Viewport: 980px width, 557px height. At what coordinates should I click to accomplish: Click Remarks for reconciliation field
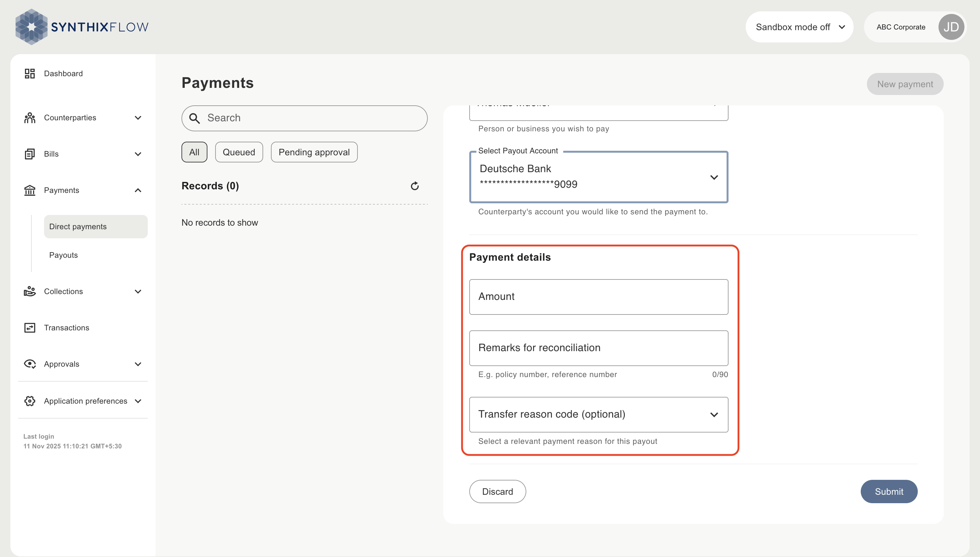598,348
